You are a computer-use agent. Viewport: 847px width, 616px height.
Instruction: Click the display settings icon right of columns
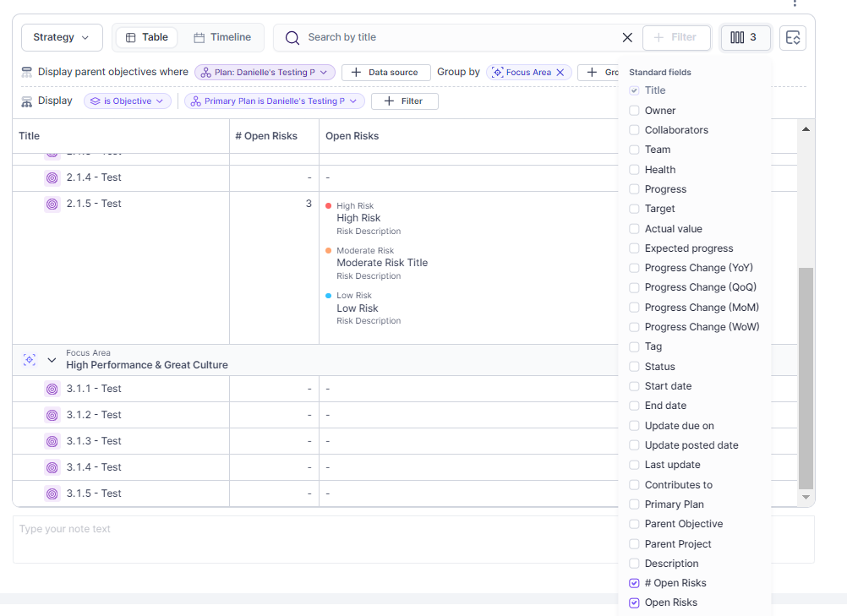[792, 38]
